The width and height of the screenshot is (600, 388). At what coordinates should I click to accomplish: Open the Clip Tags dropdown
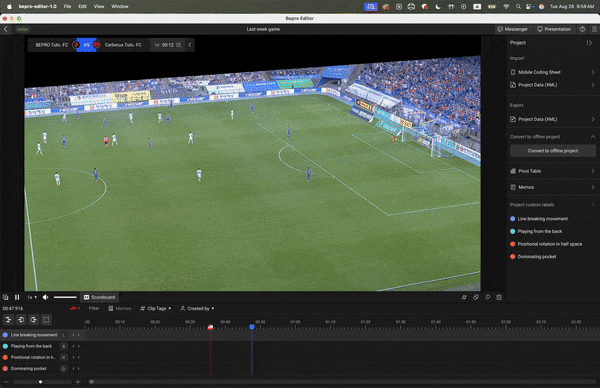[156, 308]
